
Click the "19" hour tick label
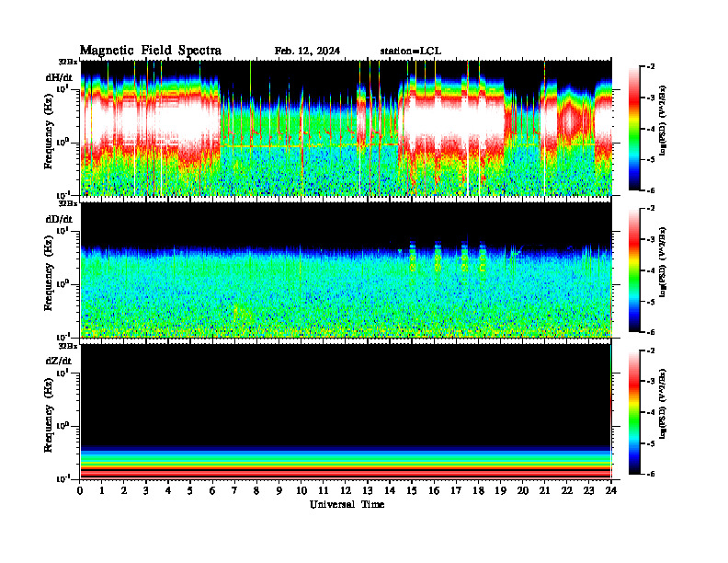tap(500, 490)
